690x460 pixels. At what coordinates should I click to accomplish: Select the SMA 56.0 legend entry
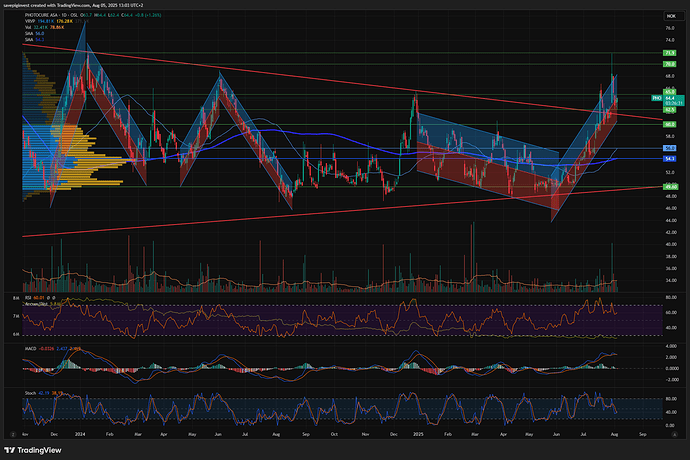click(34, 33)
